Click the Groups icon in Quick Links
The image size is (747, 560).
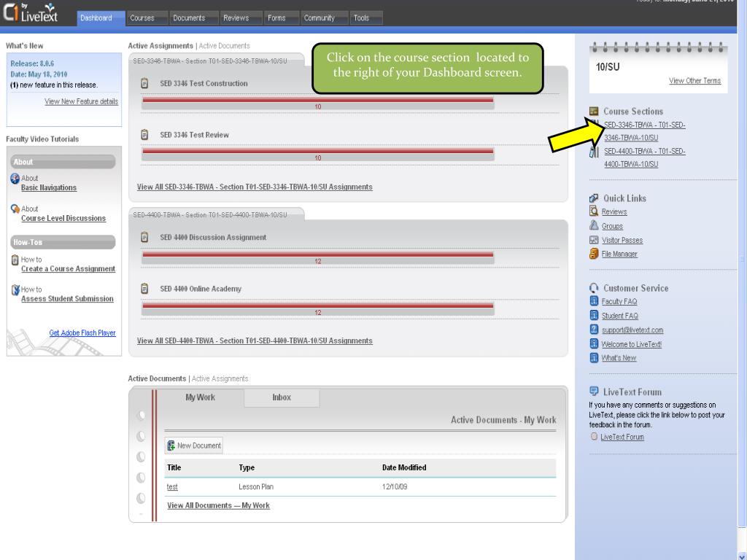[x=594, y=225]
